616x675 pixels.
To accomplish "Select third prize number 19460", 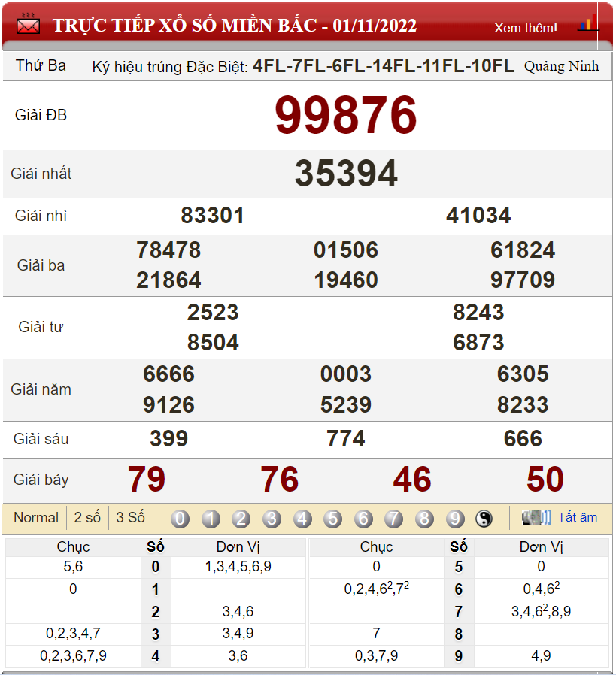I will click(346, 280).
